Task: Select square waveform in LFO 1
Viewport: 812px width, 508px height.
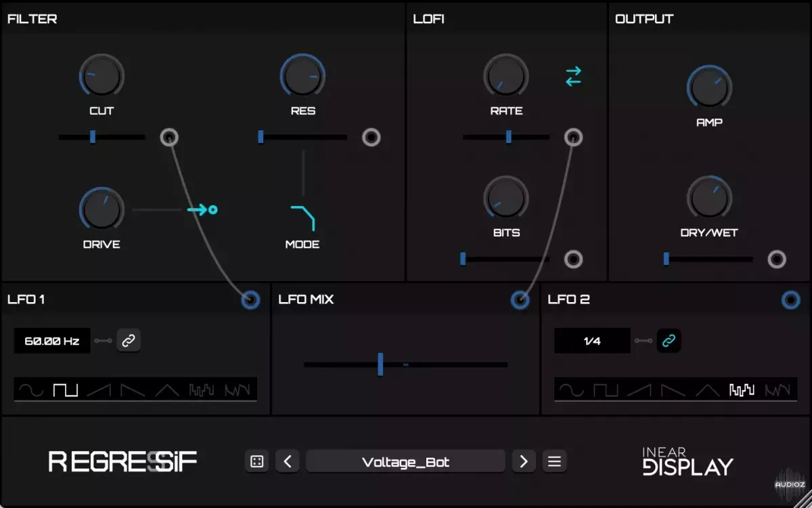Action: [66, 389]
